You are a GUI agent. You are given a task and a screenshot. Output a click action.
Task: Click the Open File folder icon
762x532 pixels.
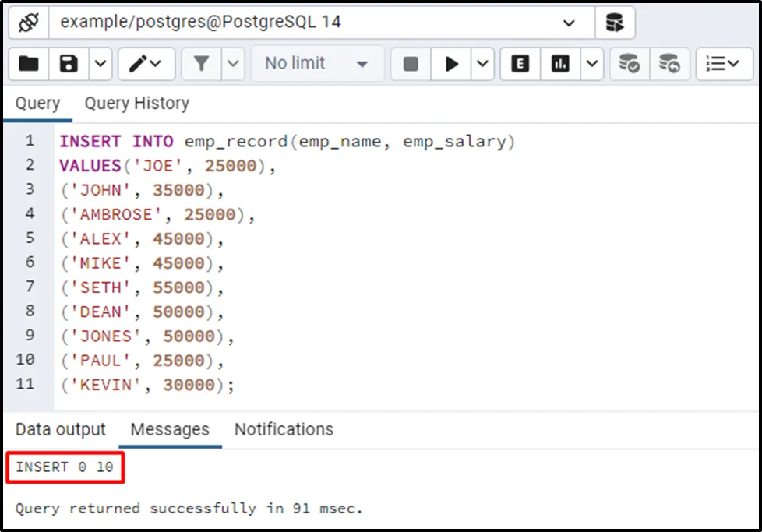click(x=29, y=64)
